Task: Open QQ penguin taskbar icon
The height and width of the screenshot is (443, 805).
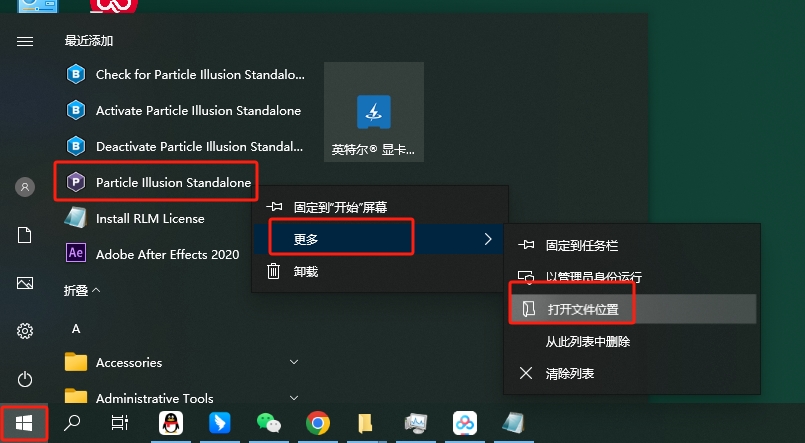Action: tap(170, 423)
